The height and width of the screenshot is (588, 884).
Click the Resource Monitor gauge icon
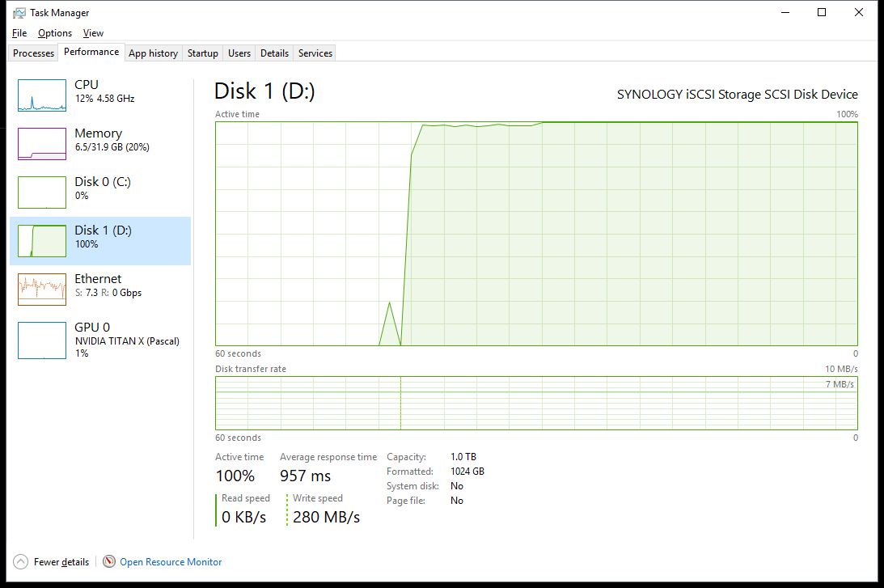pos(109,562)
